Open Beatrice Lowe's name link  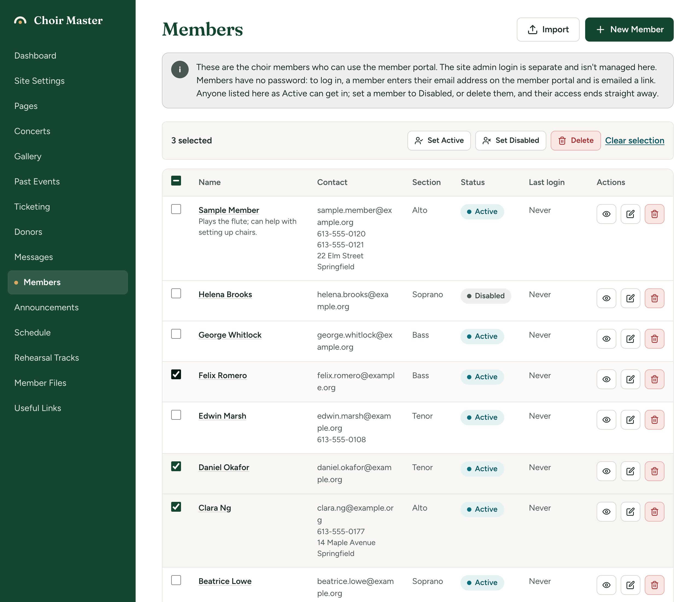pyautogui.click(x=225, y=581)
